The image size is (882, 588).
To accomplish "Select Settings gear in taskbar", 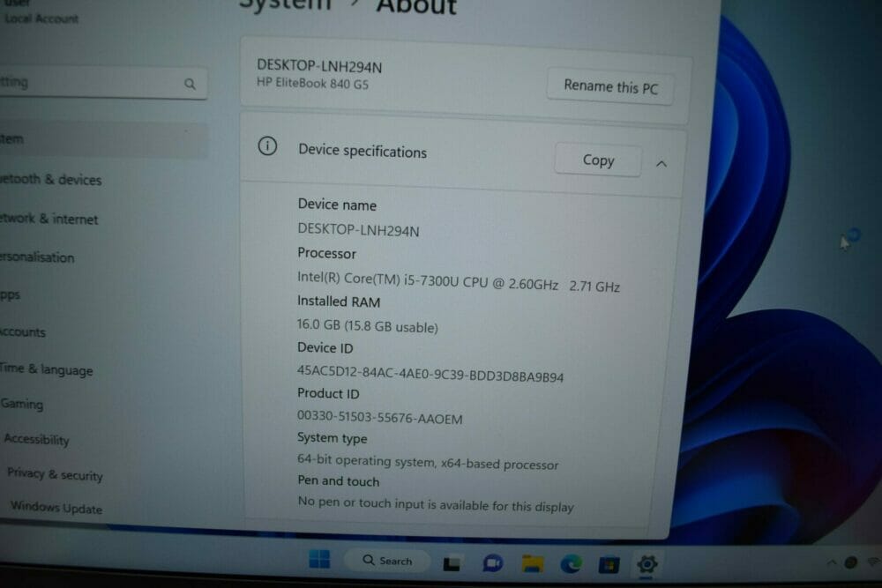I will pos(647,564).
